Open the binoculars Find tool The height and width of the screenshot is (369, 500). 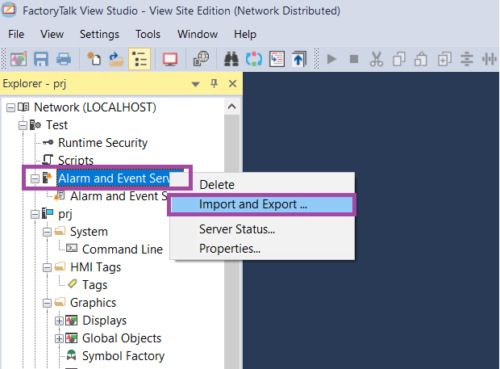[231, 59]
